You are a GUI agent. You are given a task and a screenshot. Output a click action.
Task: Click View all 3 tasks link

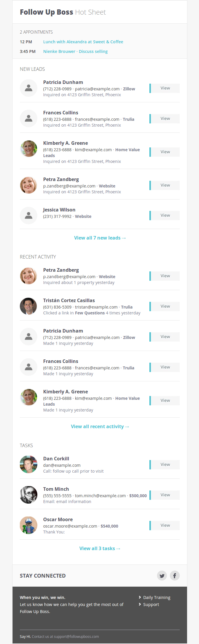click(100, 548)
